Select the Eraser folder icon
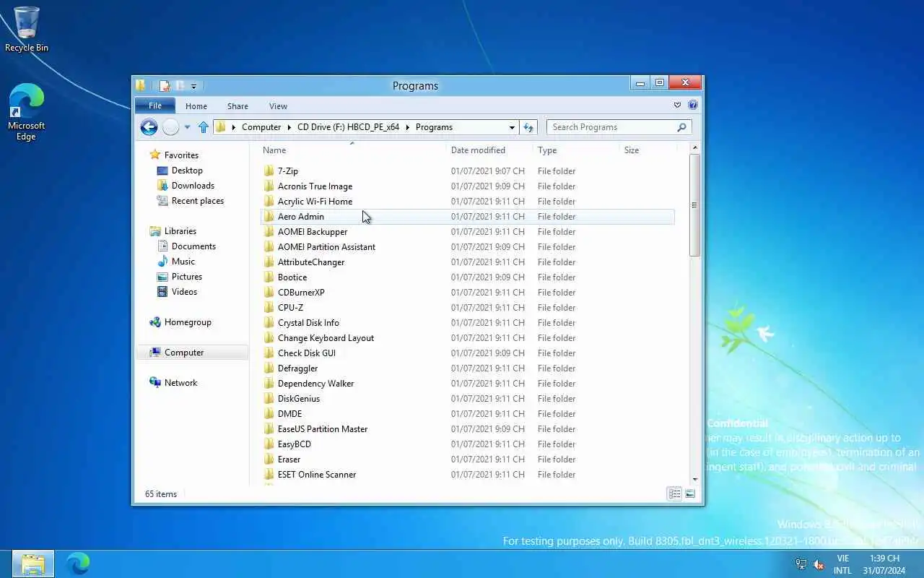This screenshot has width=924, height=578. (269, 460)
